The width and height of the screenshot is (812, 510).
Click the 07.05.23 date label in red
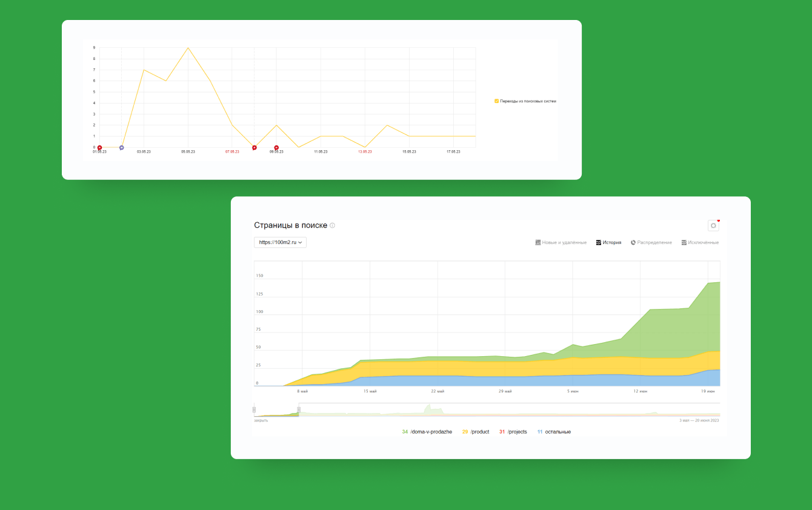pyautogui.click(x=232, y=151)
